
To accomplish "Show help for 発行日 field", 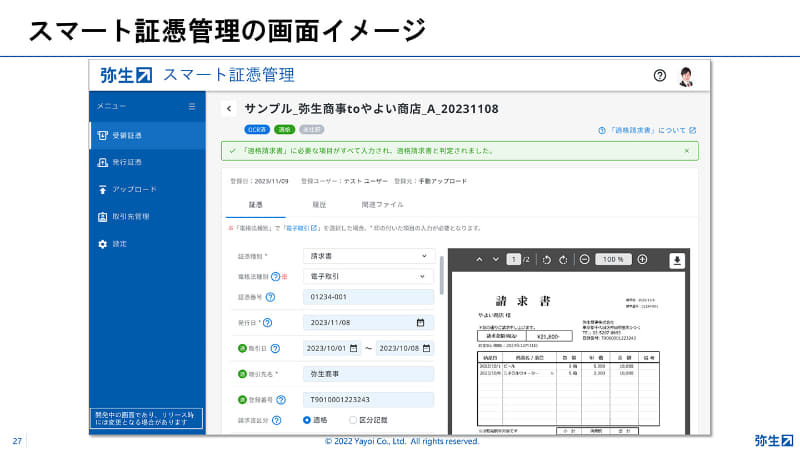I will coord(267,322).
